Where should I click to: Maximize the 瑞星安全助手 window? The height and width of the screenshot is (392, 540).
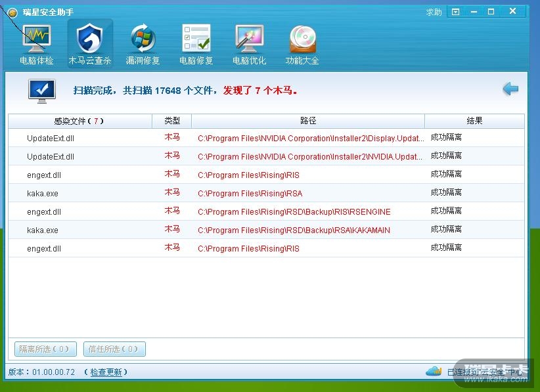(491, 12)
